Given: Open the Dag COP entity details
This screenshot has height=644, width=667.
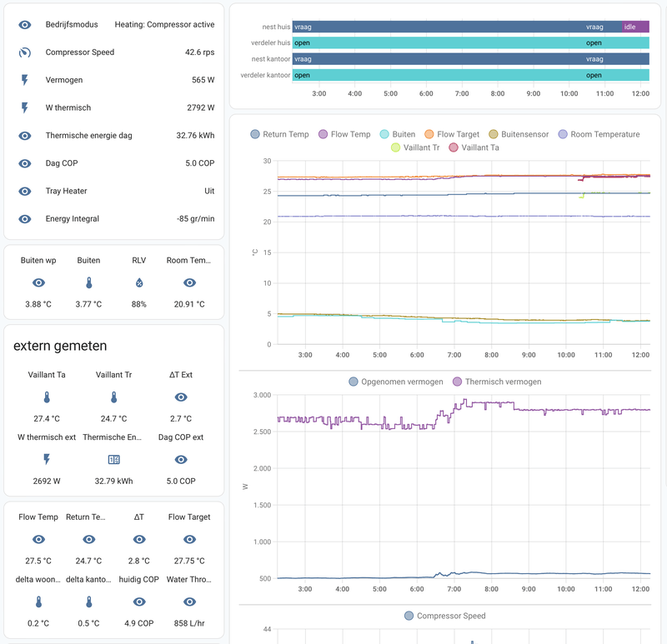Looking at the screenshot, I should (x=117, y=163).
